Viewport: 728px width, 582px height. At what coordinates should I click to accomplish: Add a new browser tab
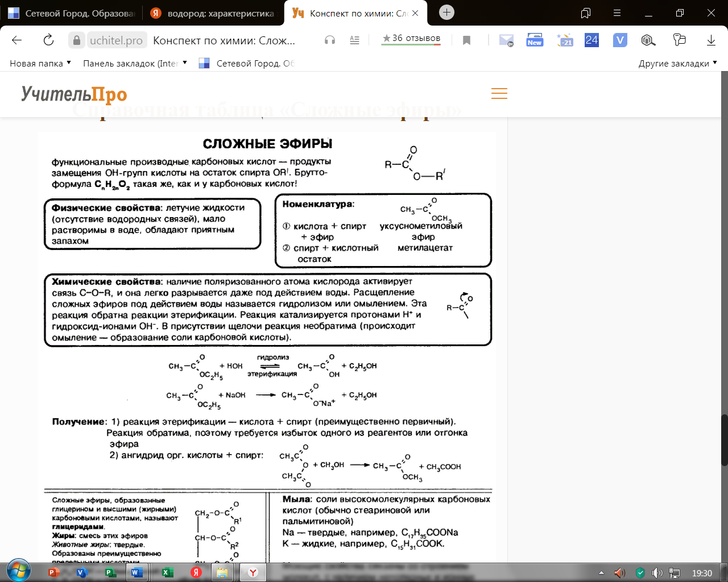tap(447, 13)
